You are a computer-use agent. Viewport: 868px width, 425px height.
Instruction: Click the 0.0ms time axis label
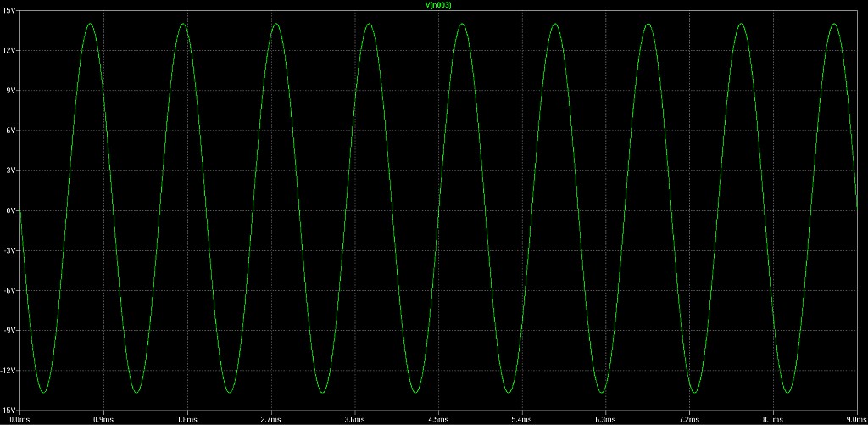tap(20, 419)
